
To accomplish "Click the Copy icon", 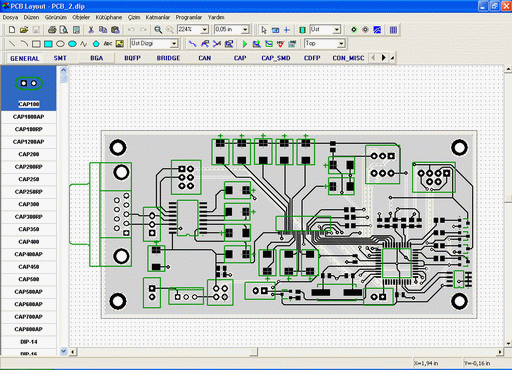I will pyautogui.click(x=103, y=30).
